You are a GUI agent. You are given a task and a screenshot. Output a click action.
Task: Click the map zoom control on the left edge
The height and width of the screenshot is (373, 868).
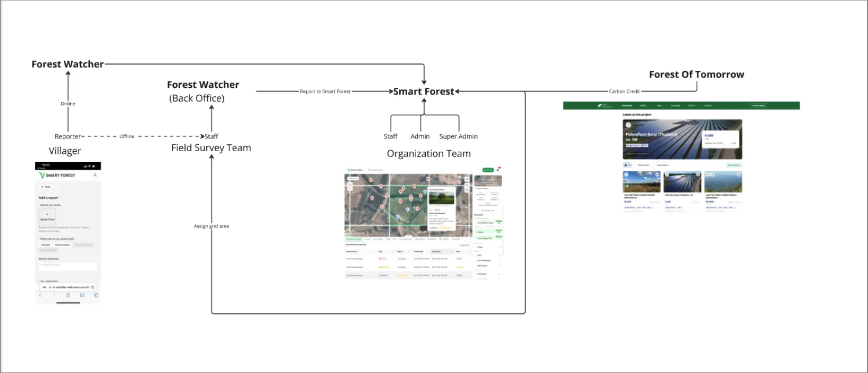pos(350,186)
